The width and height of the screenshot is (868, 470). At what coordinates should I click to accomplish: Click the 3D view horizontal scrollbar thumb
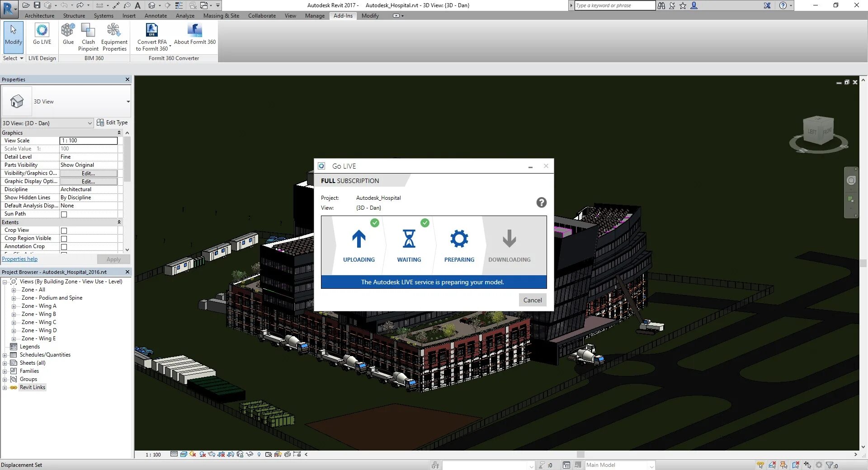(581, 455)
